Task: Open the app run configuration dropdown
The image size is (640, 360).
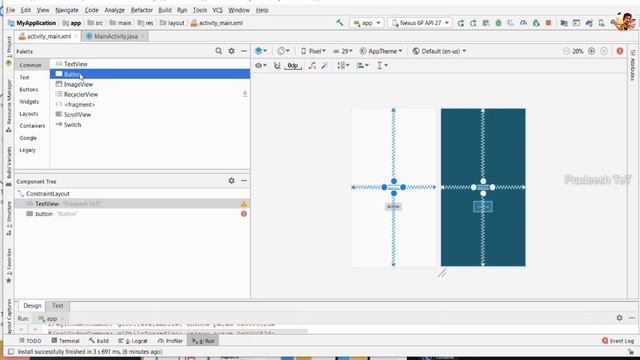Action: [367, 23]
